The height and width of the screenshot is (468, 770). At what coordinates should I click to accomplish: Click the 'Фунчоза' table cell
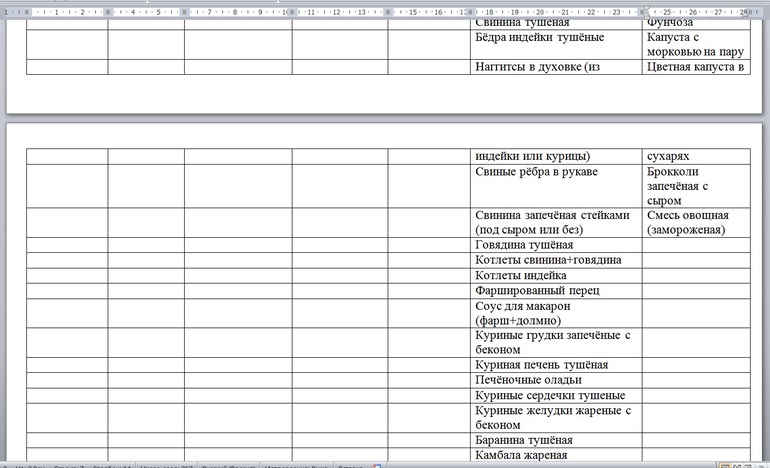point(670,22)
